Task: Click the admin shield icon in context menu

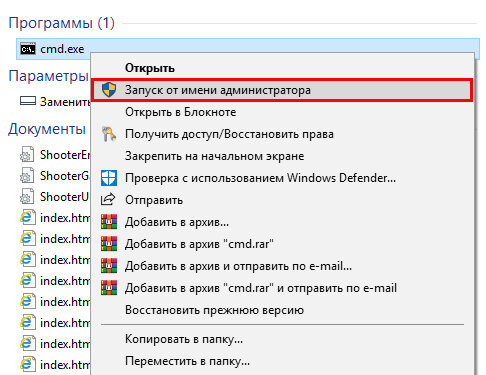Action: click(x=109, y=90)
